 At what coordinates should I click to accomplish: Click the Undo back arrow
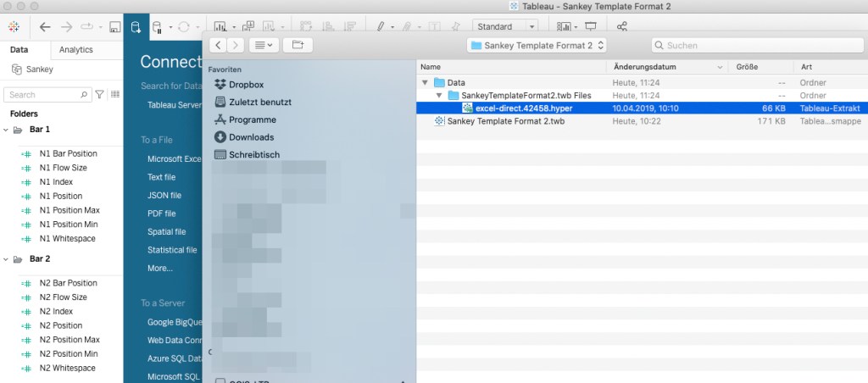tap(45, 26)
